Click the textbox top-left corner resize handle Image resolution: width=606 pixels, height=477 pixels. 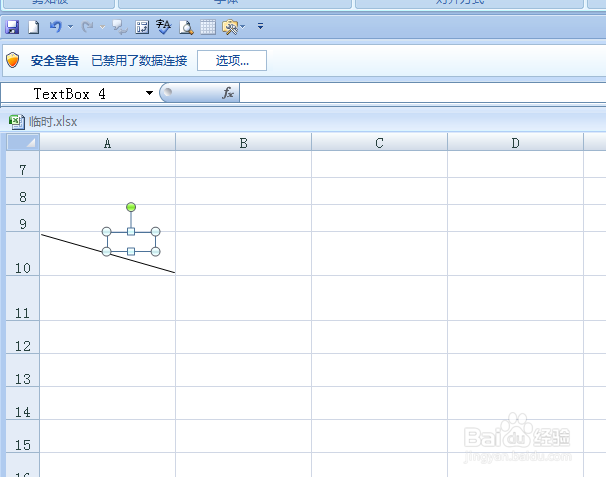tap(107, 232)
